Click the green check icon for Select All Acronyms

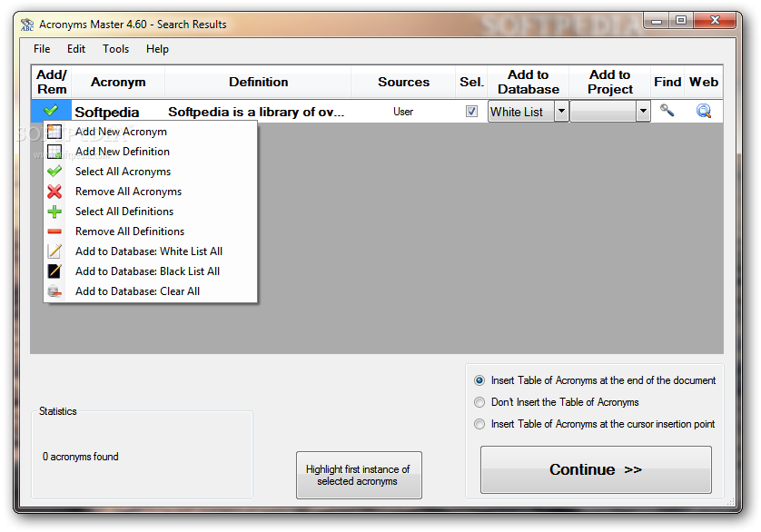click(54, 172)
